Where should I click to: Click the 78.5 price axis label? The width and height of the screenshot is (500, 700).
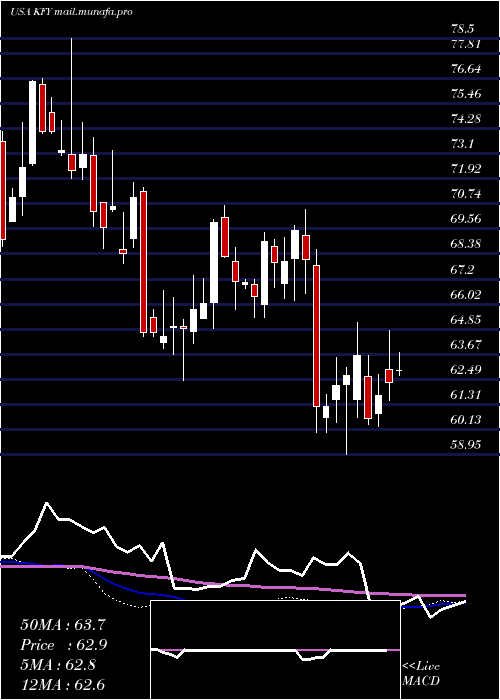tap(462, 29)
